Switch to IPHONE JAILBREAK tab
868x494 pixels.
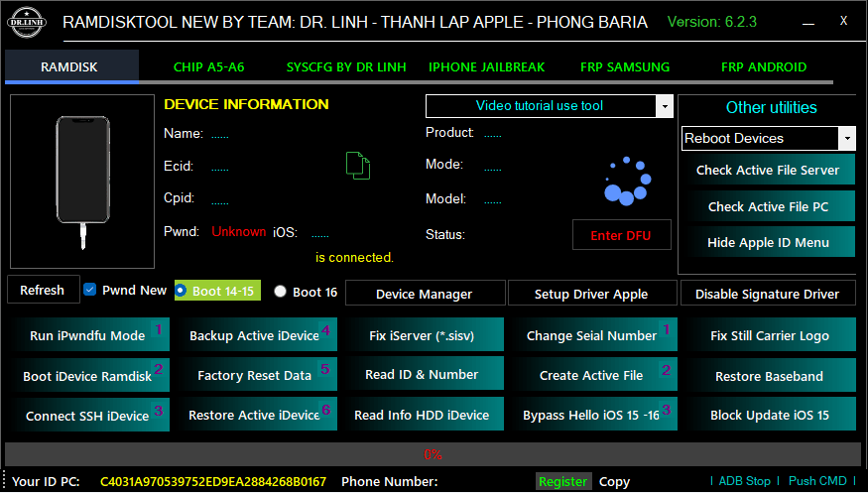pyautogui.click(x=487, y=67)
